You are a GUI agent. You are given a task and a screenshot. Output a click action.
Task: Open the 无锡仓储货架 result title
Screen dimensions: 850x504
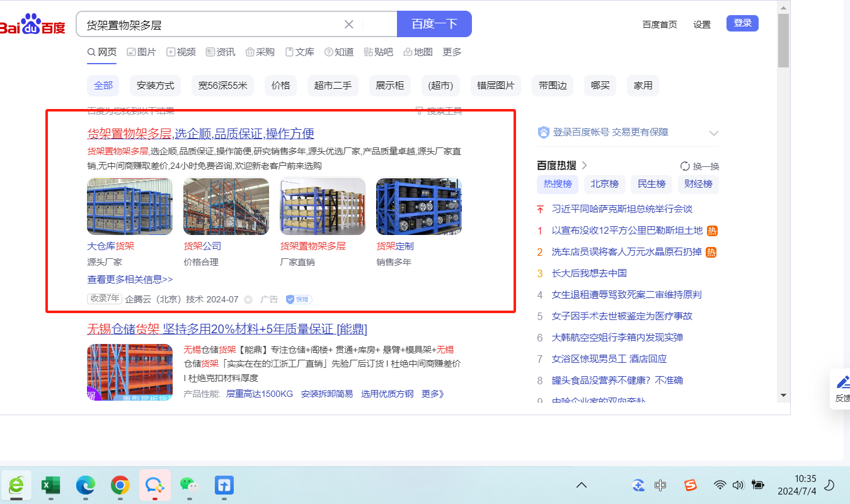[x=227, y=329]
